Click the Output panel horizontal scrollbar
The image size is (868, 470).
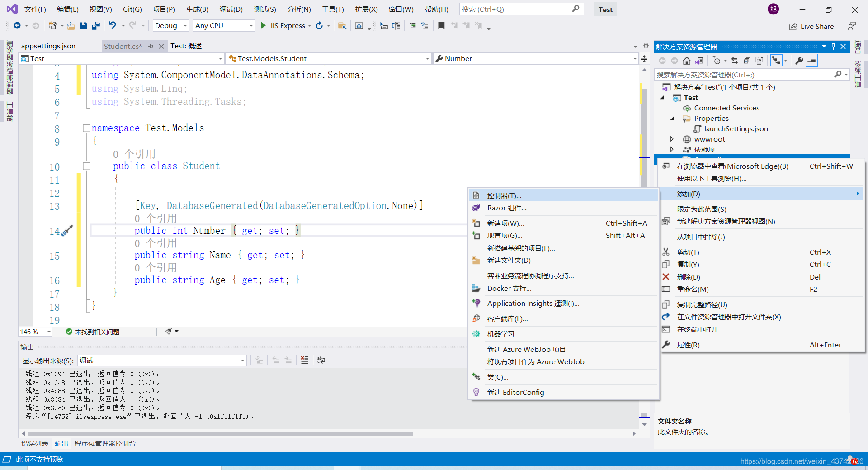point(221,433)
